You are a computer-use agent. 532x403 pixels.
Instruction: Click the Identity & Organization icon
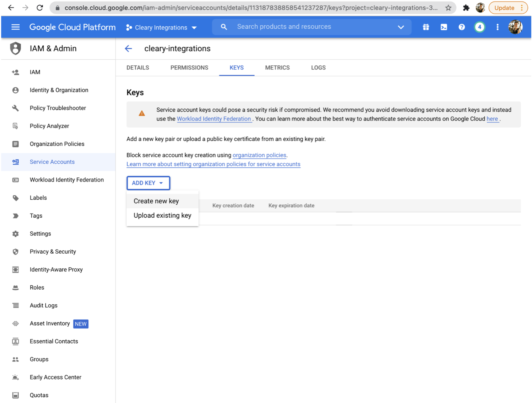[x=15, y=90]
